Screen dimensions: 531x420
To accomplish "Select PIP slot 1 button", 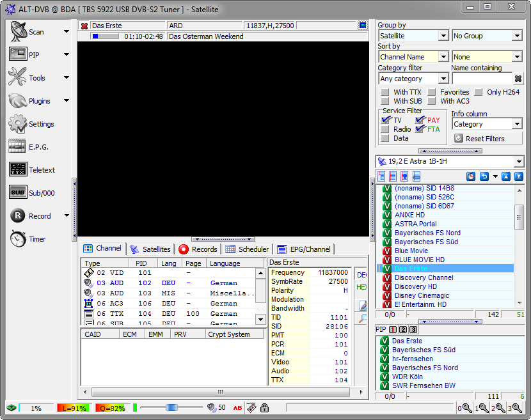I will pos(393,330).
